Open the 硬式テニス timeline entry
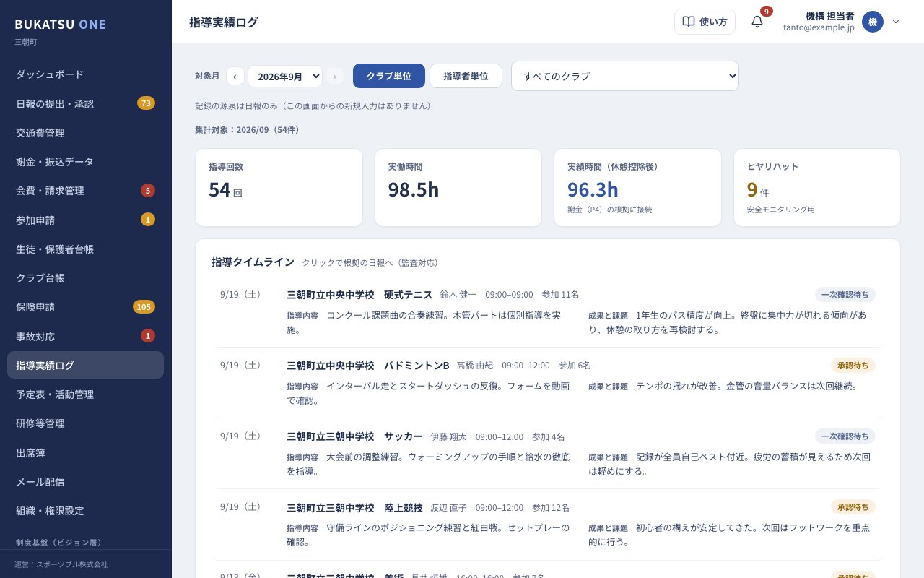Screen dimensions: 924x578 pyautogui.click(x=547, y=312)
